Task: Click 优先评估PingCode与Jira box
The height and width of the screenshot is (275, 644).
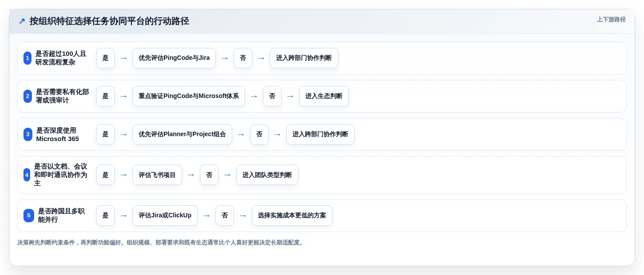Action: tap(174, 58)
